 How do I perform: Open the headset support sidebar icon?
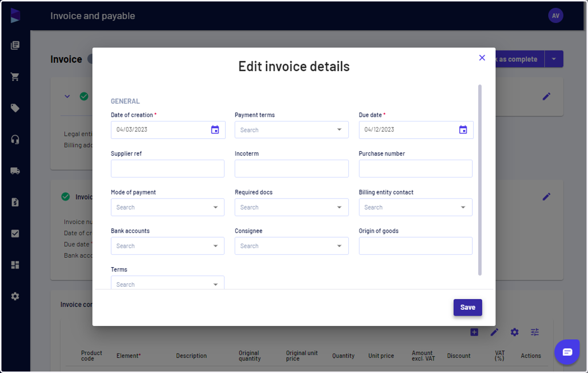pos(15,140)
